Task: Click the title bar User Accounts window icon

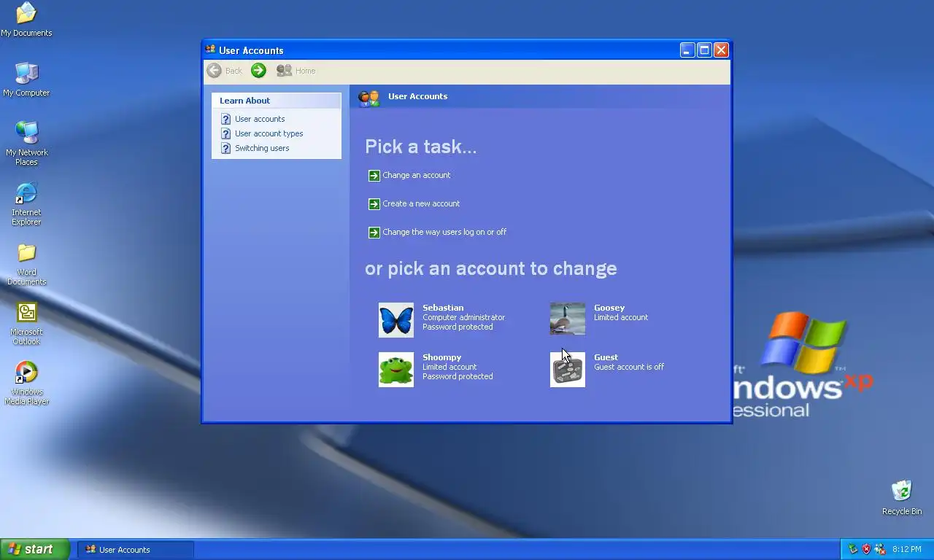Action: pos(211,50)
